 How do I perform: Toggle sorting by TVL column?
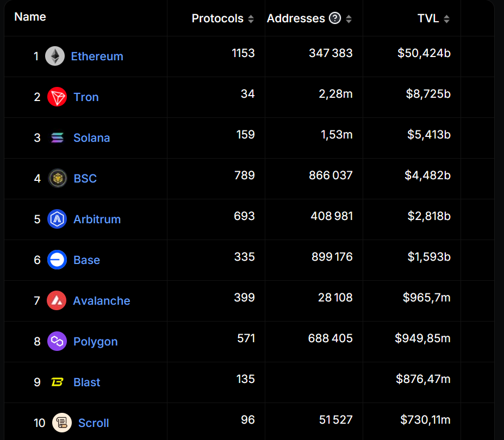pos(447,18)
